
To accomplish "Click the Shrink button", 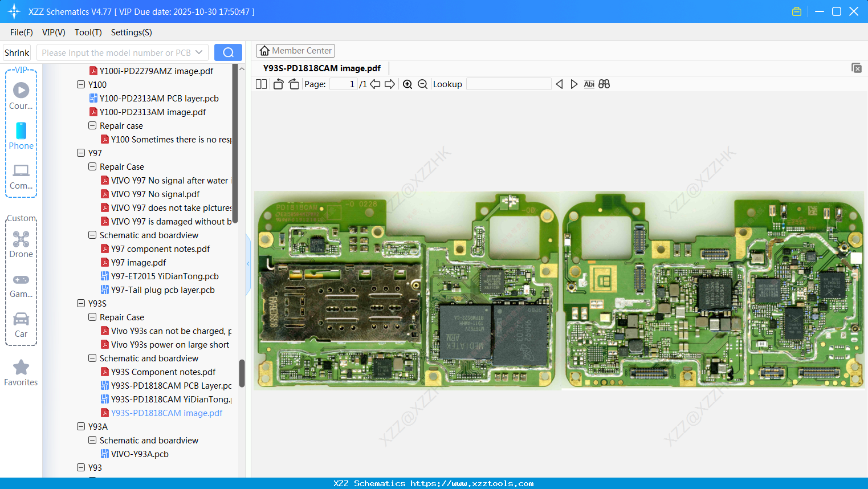I will 17,52.
